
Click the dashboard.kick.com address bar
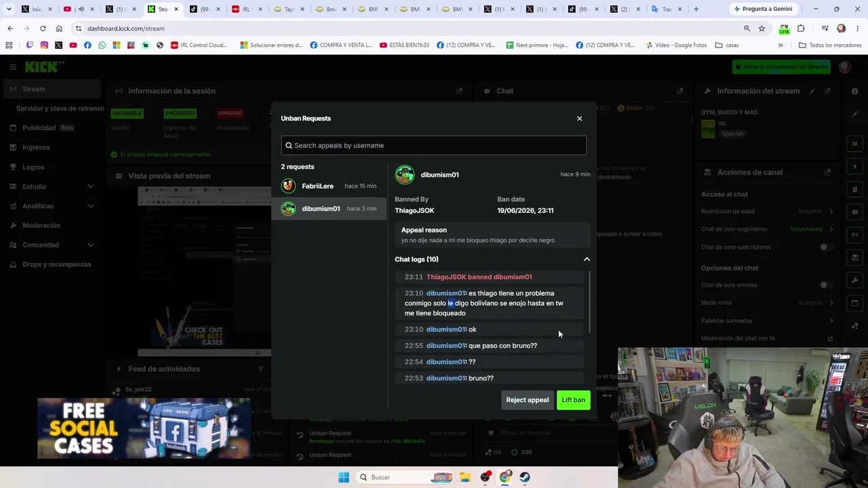pos(407,28)
